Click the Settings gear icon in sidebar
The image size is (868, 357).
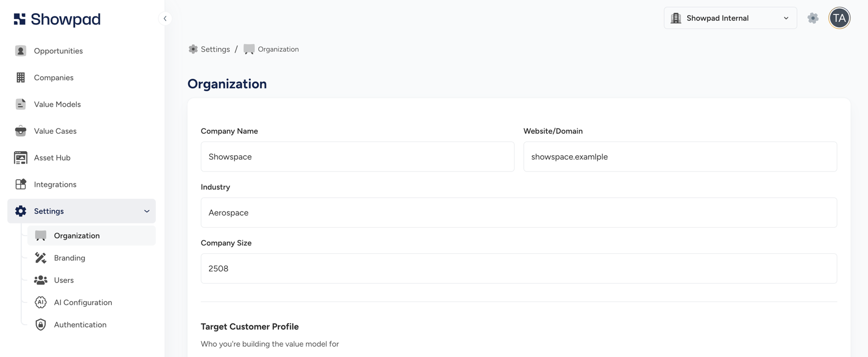pos(20,211)
